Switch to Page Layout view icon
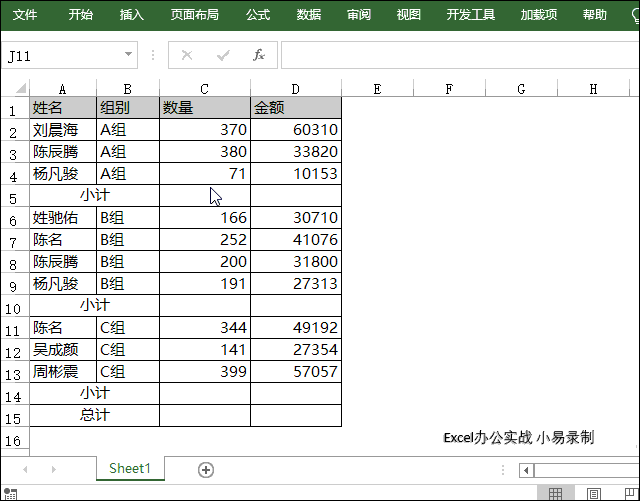This screenshot has height=501, width=640. [x=594, y=493]
